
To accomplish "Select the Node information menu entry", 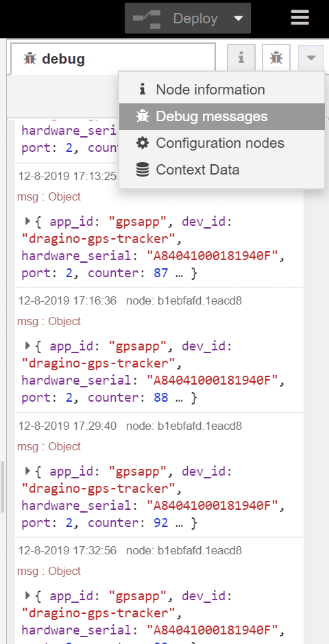I will (221, 90).
